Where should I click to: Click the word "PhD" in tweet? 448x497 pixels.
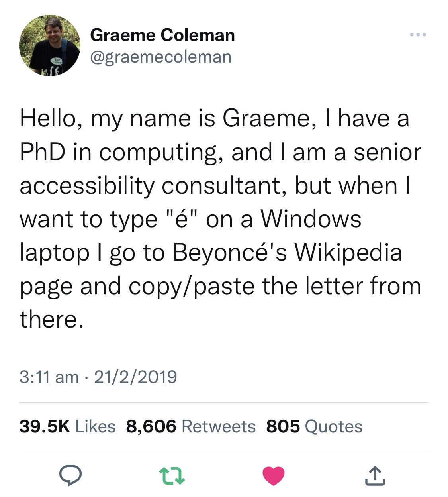42,153
